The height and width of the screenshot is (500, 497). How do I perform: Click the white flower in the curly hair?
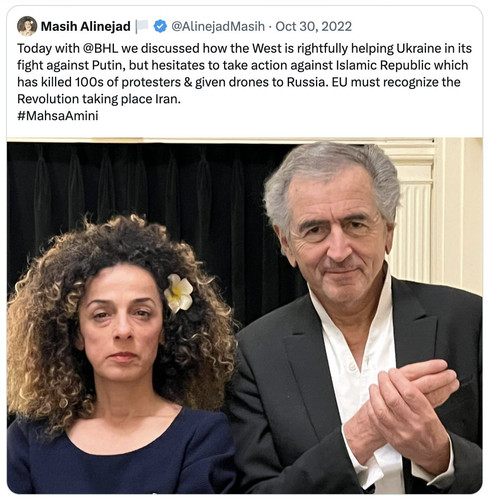click(178, 293)
